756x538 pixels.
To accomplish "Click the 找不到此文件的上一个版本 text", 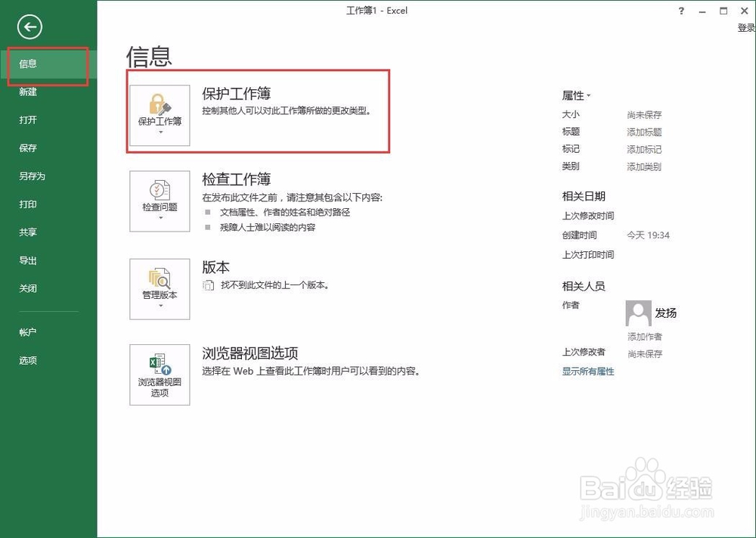I will coord(275,285).
